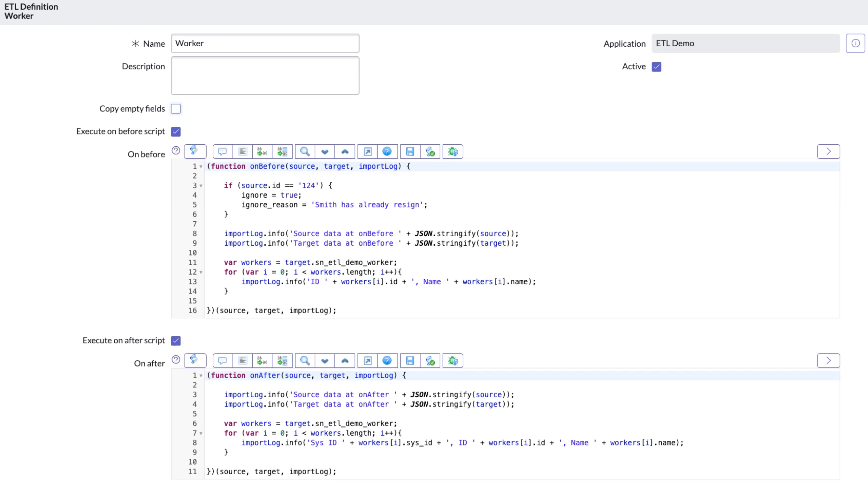Open script debugger from On after toolbar
Viewport: 868px width, 488px height.
click(453, 361)
